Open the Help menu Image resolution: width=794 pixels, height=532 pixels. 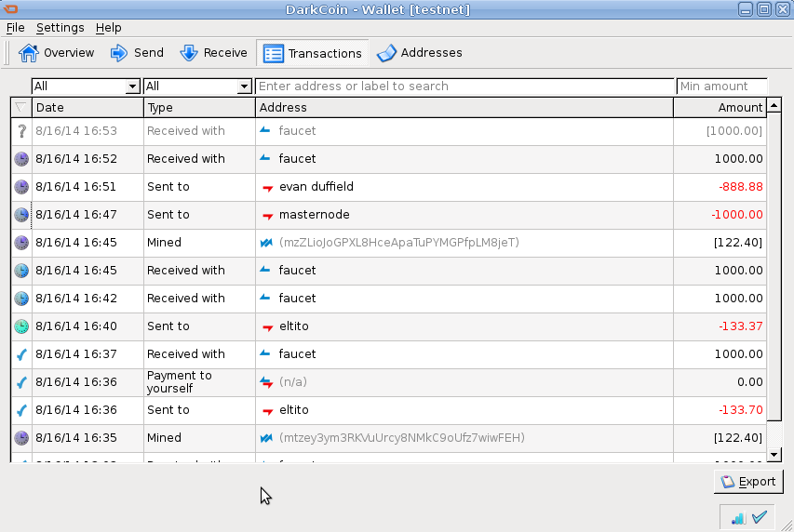(108, 28)
